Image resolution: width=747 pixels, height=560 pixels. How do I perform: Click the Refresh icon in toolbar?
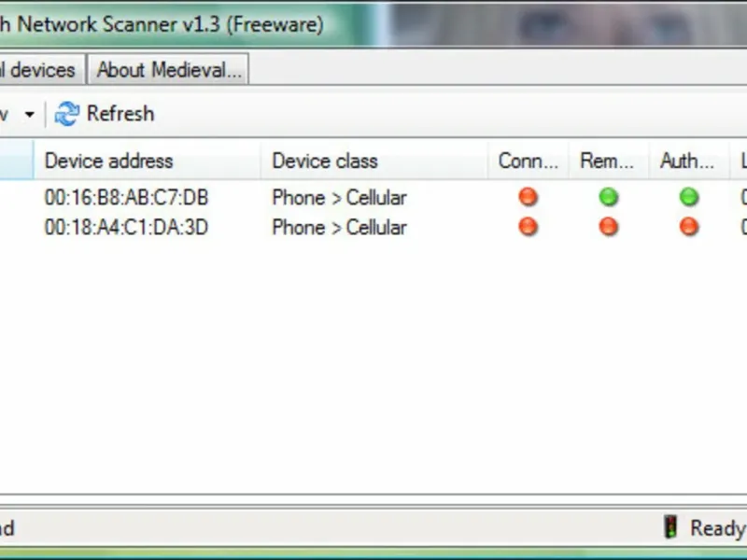coord(66,114)
